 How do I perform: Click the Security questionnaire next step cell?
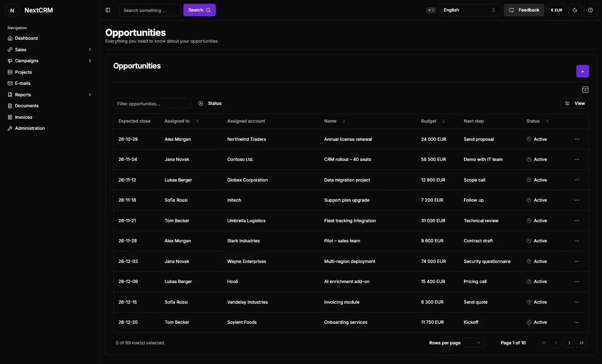pyautogui.click(x=487, y=262)
